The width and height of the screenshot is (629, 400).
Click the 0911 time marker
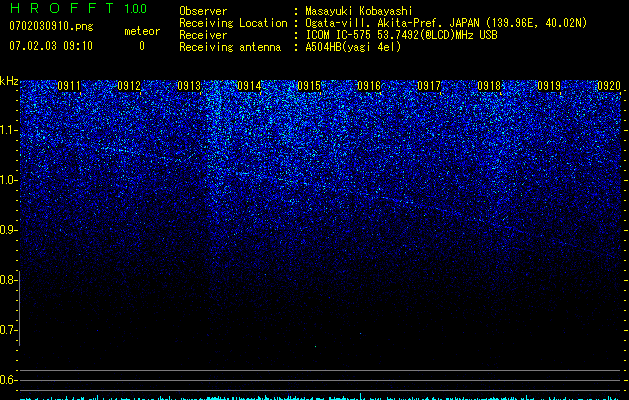click(69, 86)
